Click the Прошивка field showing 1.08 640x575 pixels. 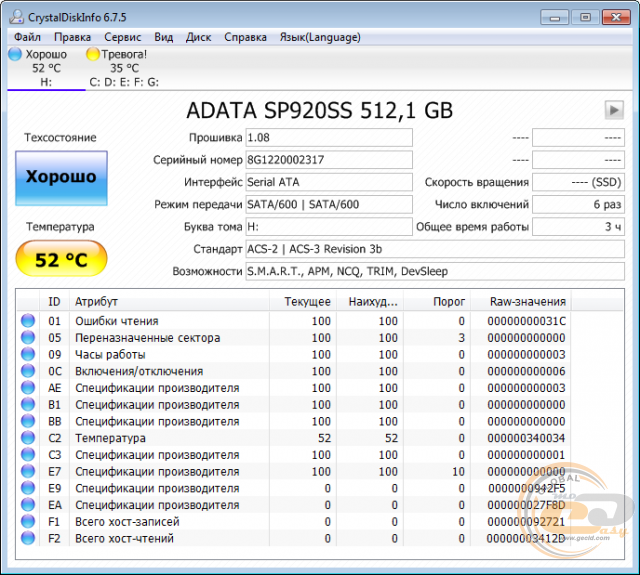[329, 138]
